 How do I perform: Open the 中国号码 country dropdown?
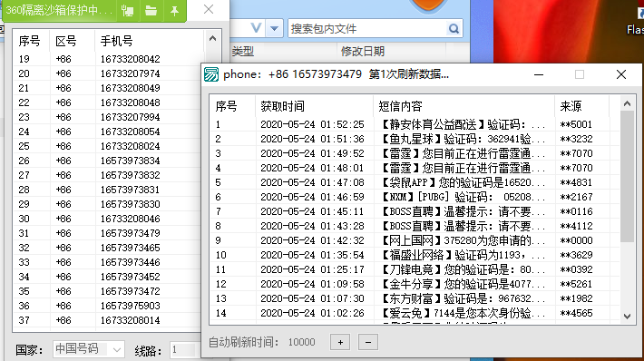point(89,349)
